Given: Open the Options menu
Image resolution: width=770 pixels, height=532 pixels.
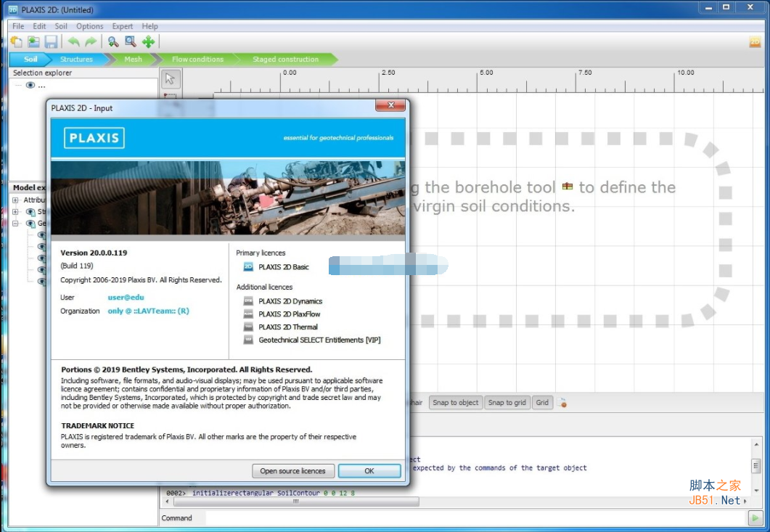Looking at the screenshot, I should click(x=89, y=26).
